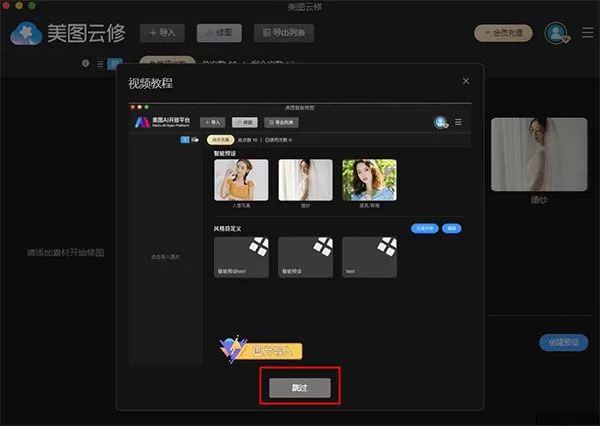Click the 跳过 (skip) button
This screenshot has height=426, width=600.
pyautogui.click(x=300, y=388)
